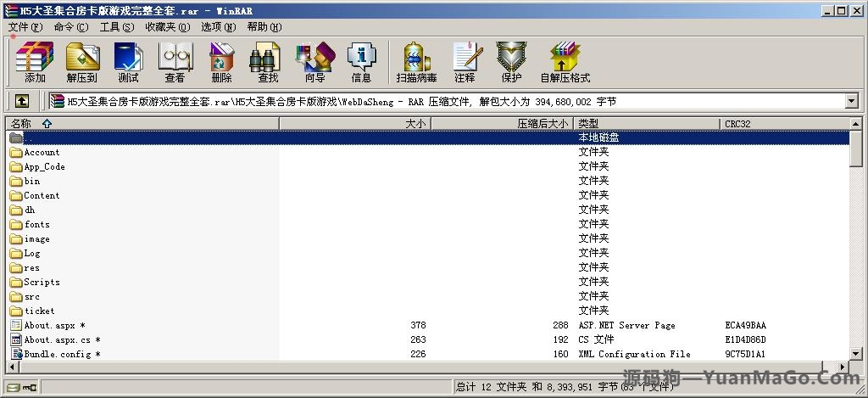Select the About.aspx.cs file icon
This screenshot has width=868, height=398.
[16, 339]
